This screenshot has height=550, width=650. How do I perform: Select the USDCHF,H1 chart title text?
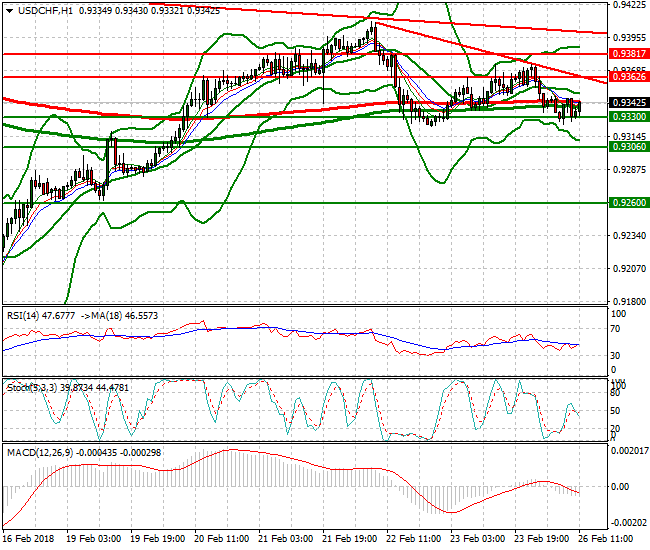coord(45,11)
